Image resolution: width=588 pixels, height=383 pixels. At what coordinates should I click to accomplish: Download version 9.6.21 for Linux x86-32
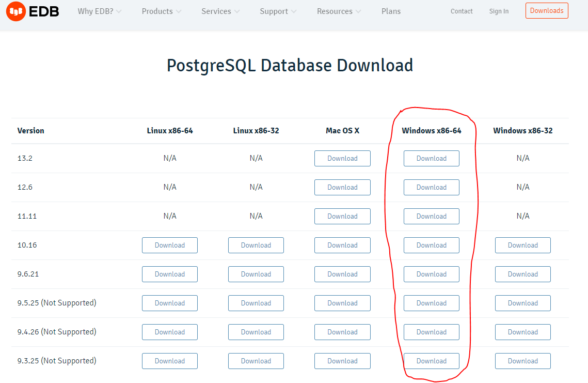click(x=256, y=274)
